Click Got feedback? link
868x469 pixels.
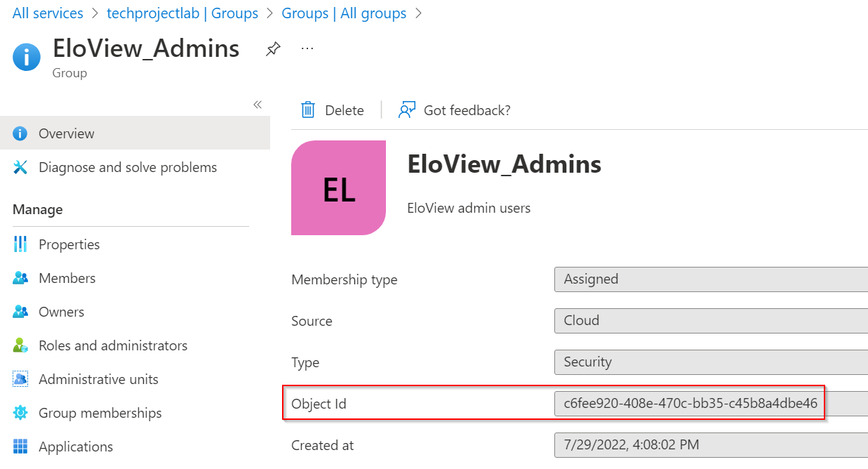pyautogui.click(x=467, y=110)
